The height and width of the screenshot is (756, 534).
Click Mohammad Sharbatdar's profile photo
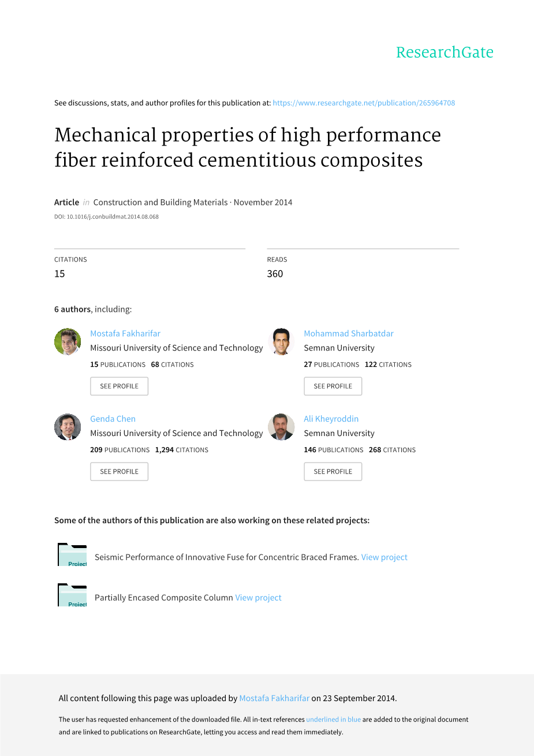point(281,341)
